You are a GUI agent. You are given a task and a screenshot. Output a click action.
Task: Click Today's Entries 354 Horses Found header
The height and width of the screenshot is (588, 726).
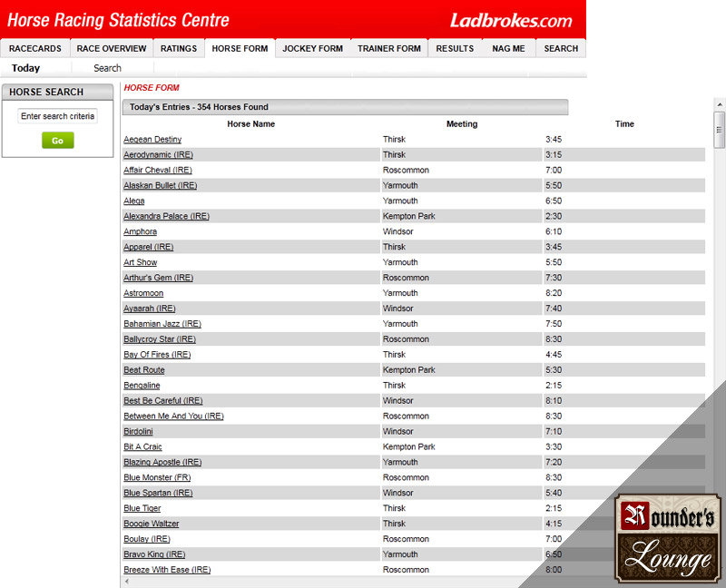pos(345,107)
